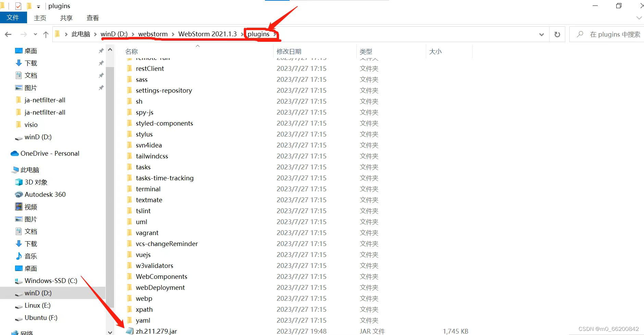Screen dimensions: 644x335
Task: Select Ubuntu (F:) drive
Action: pos(41,318)
